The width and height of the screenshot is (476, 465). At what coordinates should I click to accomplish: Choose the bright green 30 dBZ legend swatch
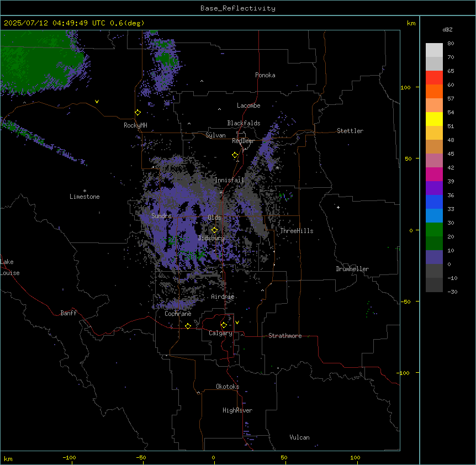(x=434, y=230)
